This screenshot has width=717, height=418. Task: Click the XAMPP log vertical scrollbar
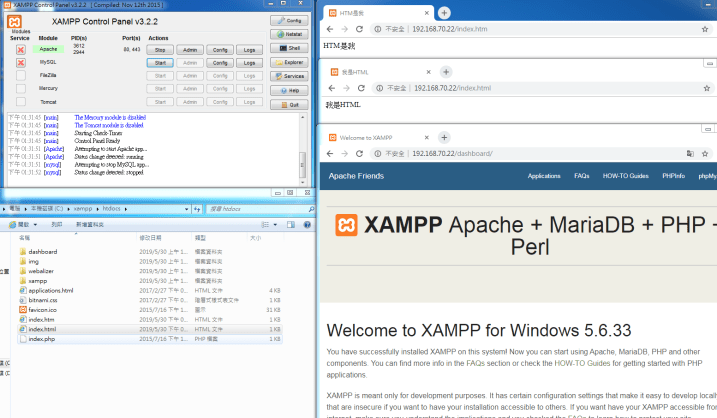pyautogui.click(x=303, y=150)
